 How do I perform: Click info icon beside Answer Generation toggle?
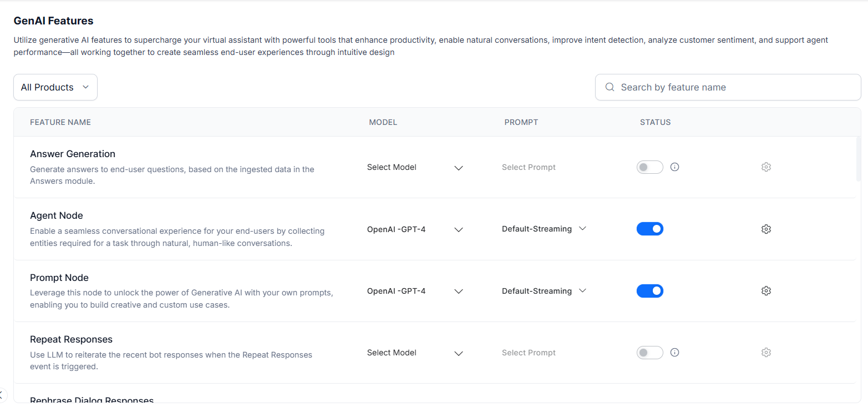coord(675,167)
